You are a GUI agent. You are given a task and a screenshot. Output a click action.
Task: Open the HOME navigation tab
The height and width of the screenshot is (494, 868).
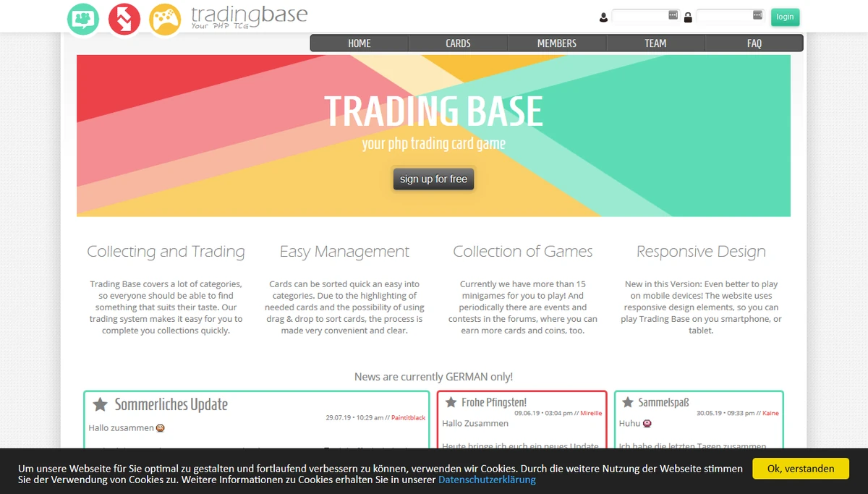point(359,43)
